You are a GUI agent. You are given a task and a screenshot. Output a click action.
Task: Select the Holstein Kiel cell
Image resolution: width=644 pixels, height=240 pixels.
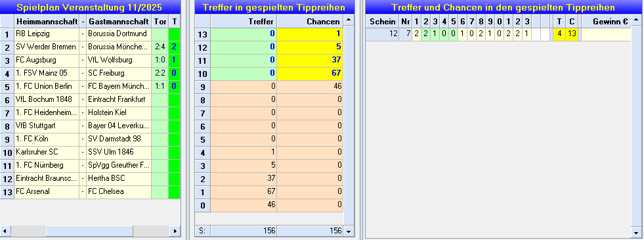click(x=119, y=113)
